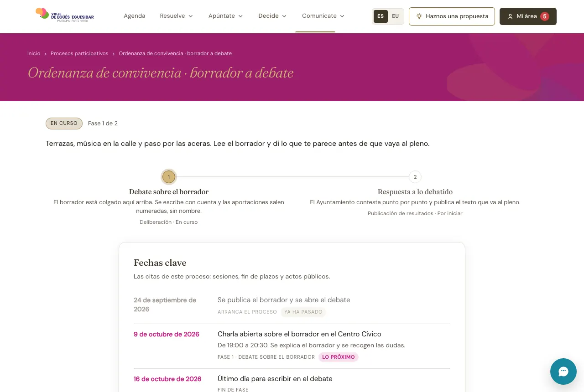
Task: Click Se publica el borrador event title
Action: (x=284, y=300)
